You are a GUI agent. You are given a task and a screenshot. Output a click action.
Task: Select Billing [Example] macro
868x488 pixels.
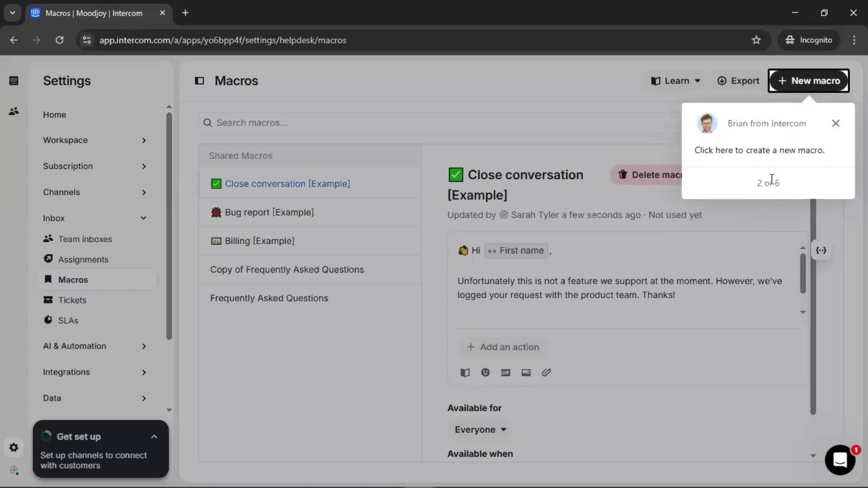pyautogui.click(x=310, y=241)
